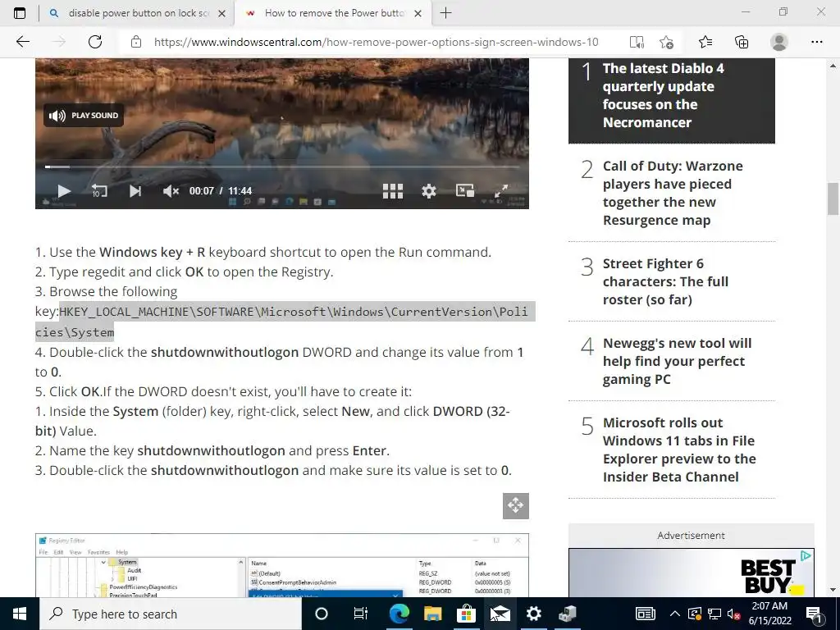Show hidden system tray icons chevron
Viewport: 840px width, 630px height.
point(675,614)
